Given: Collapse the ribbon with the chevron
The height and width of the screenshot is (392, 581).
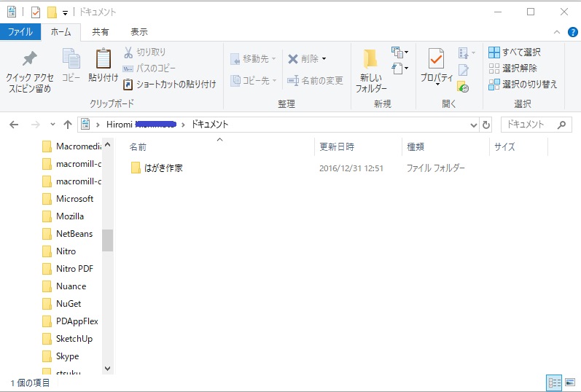Looking at the screenshot, I should coord(556,32).
